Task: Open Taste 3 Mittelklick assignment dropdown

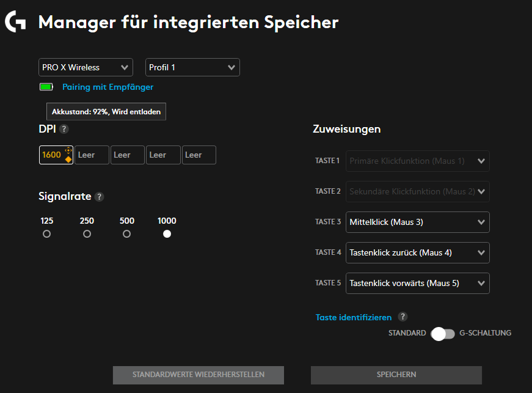Action: click(418, 222)
